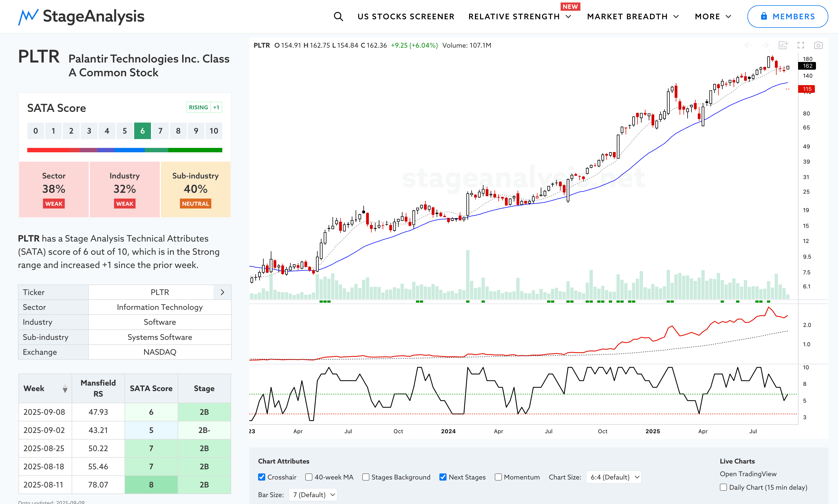Image resolution: width=838 pixels, height=504 pixels.
Task: Open the add-chart indicator icon
Action: (x=783, y=45)
